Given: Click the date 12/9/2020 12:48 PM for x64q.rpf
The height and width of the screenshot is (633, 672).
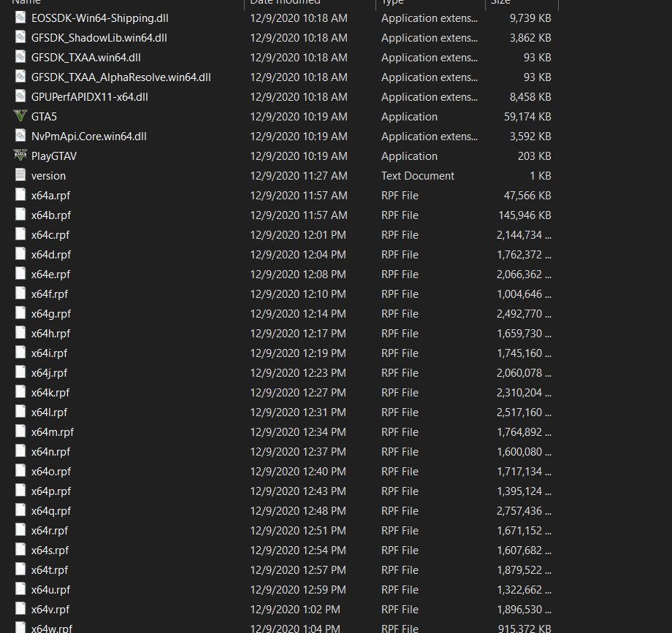Looking at the screenshot, I should [x=298, y=511].
